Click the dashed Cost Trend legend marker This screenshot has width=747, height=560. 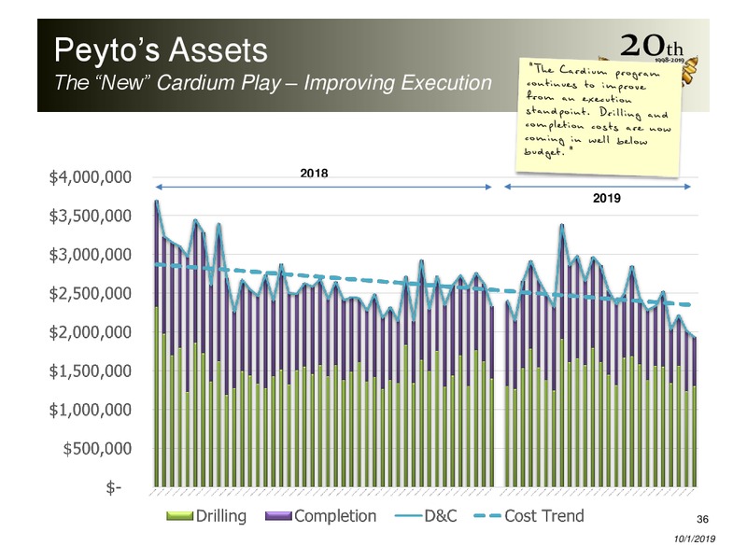click(x=487, y=516)
